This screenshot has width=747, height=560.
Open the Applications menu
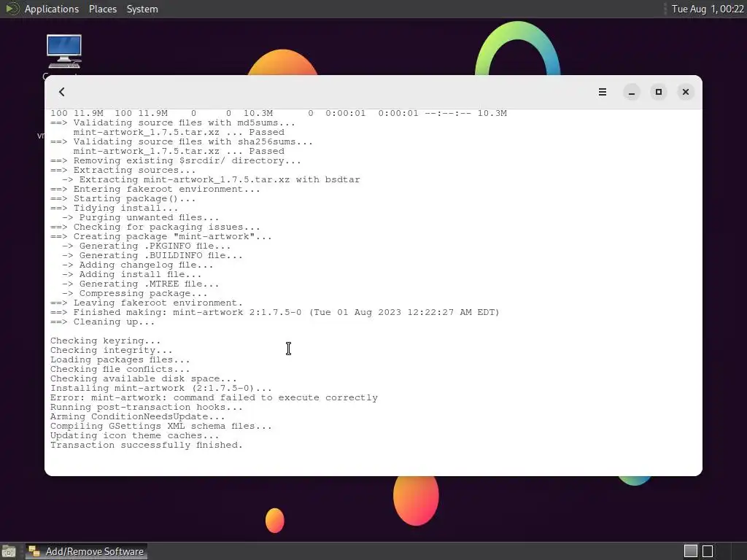[x=52, y=9]
